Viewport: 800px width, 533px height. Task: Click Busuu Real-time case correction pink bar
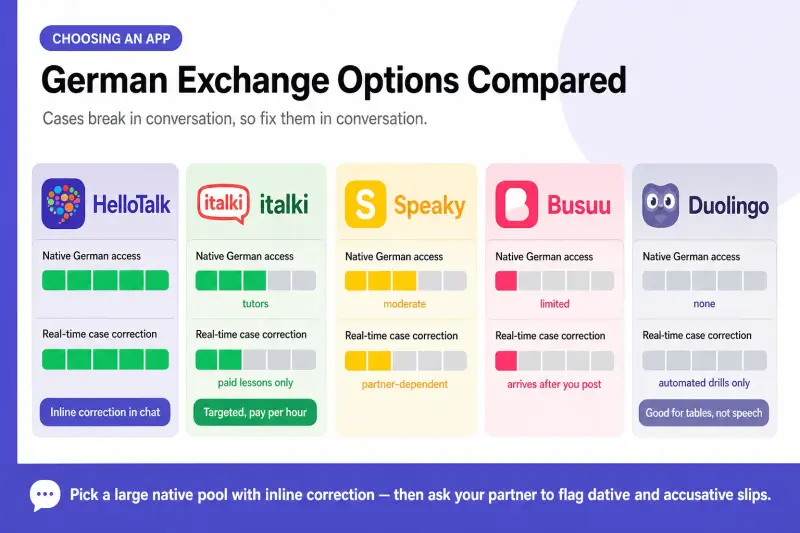[x=555, y=361]
